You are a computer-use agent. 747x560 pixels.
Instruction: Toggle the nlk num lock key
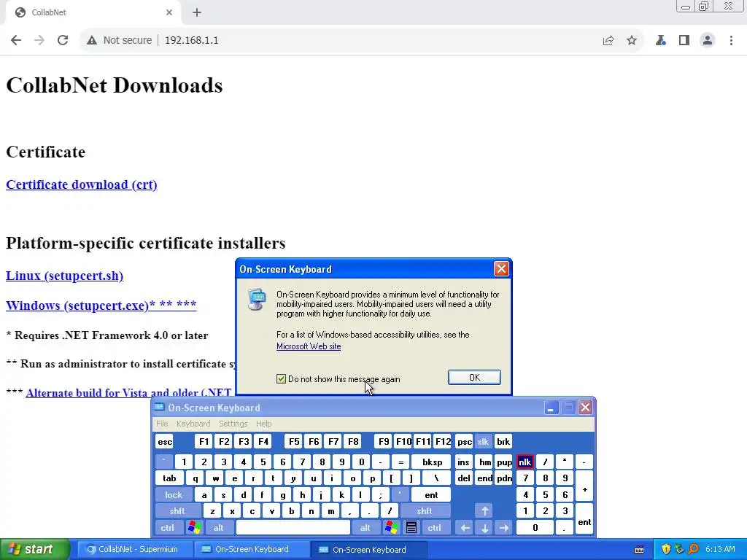525,462
